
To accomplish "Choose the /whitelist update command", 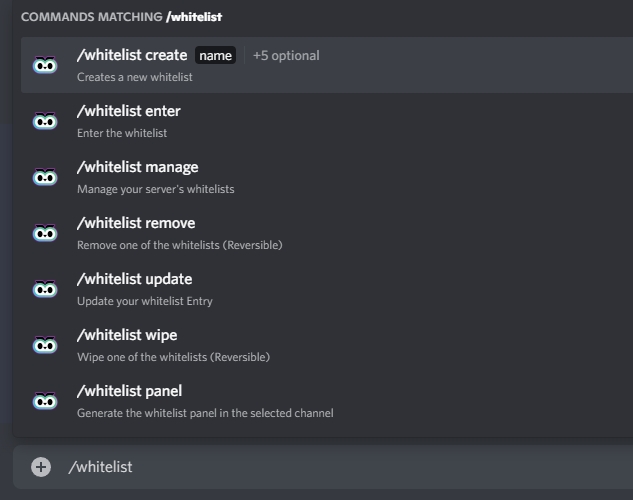I will (135, 279).
